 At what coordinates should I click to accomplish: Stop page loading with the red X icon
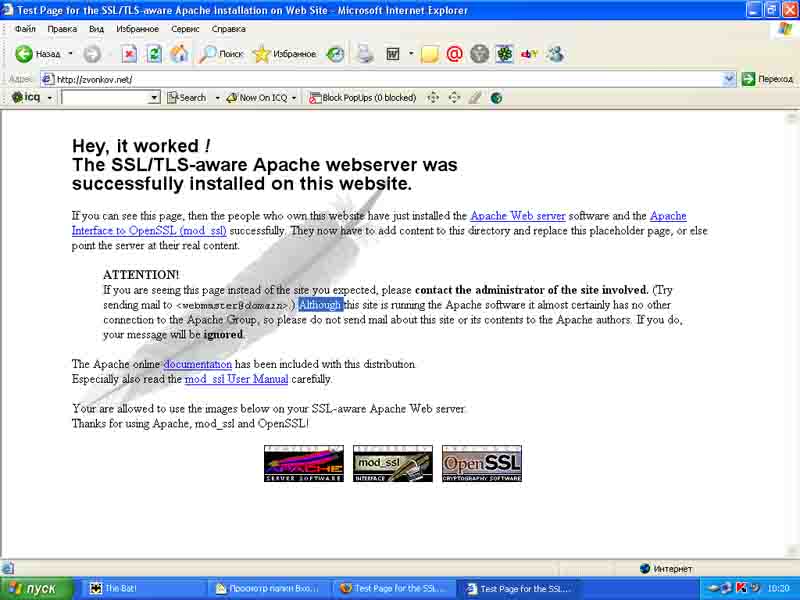pos(129,54)
